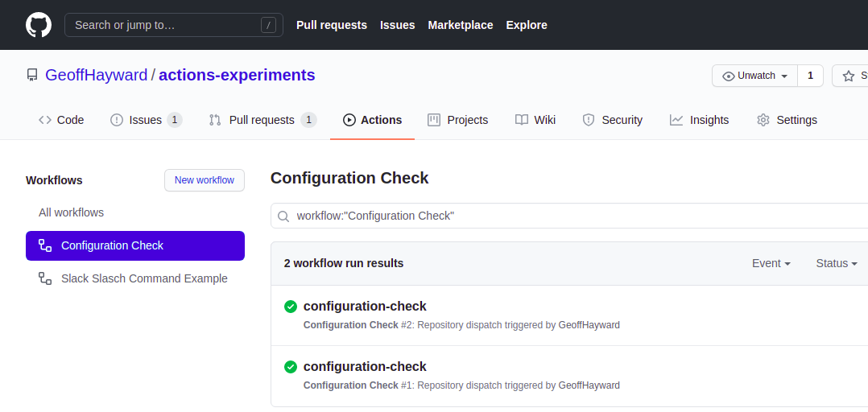Click the Pull requests count badge 1

309,120
